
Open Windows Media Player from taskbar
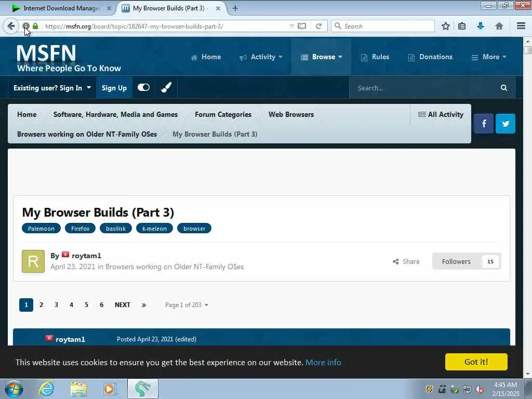(110, 389)
